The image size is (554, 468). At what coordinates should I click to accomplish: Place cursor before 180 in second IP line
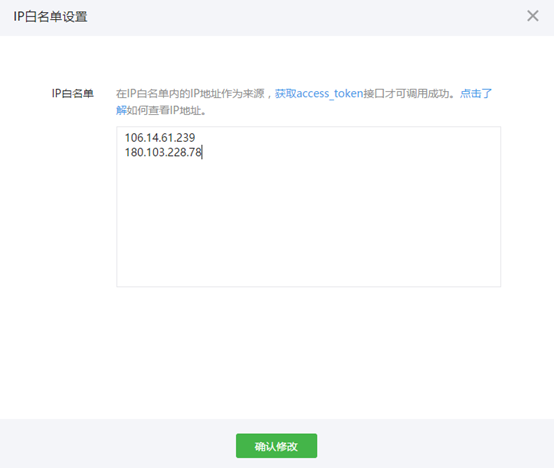[x=125, y=152]
